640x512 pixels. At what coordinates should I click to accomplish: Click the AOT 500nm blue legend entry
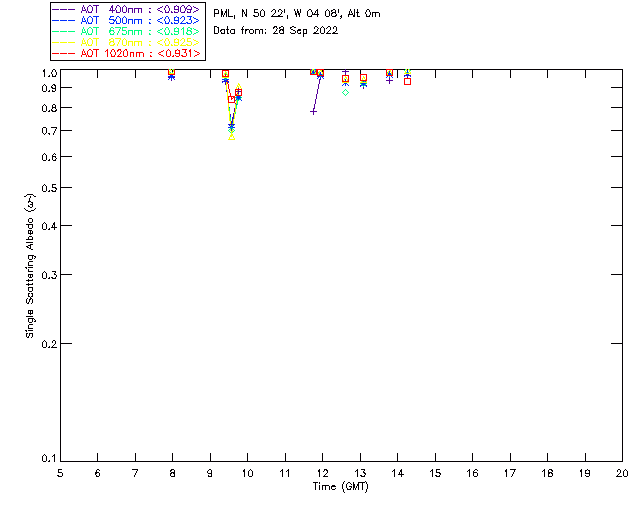127,20
